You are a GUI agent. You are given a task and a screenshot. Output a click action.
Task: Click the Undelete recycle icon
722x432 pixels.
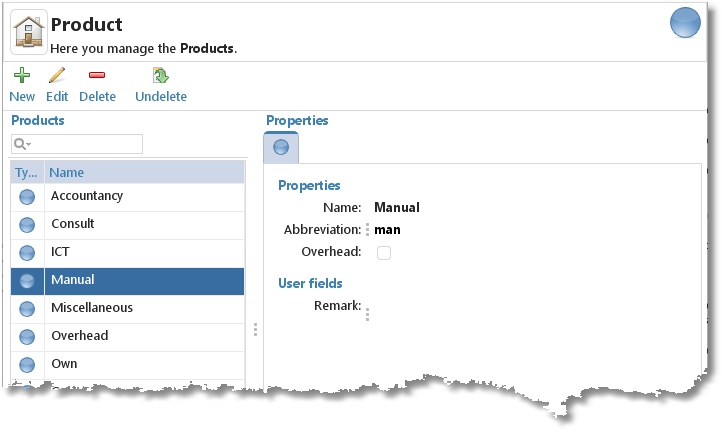(160, 75)
